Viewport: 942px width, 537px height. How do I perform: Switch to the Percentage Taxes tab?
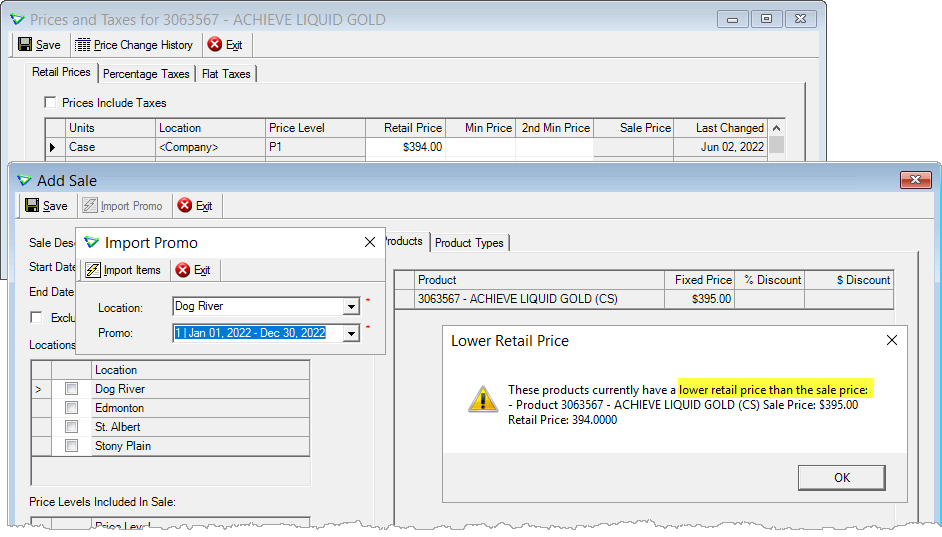[x=146, y=74]
